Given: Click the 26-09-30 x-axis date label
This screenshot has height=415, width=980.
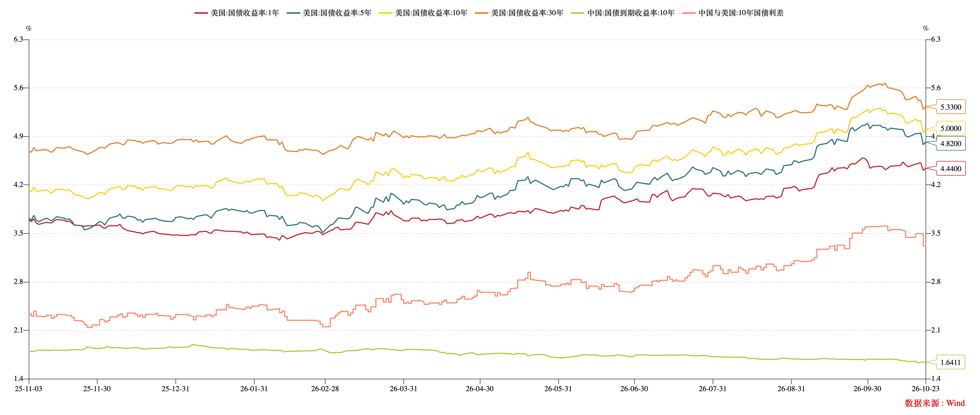Looking at the screenshot, I should (x=867, y=389).
